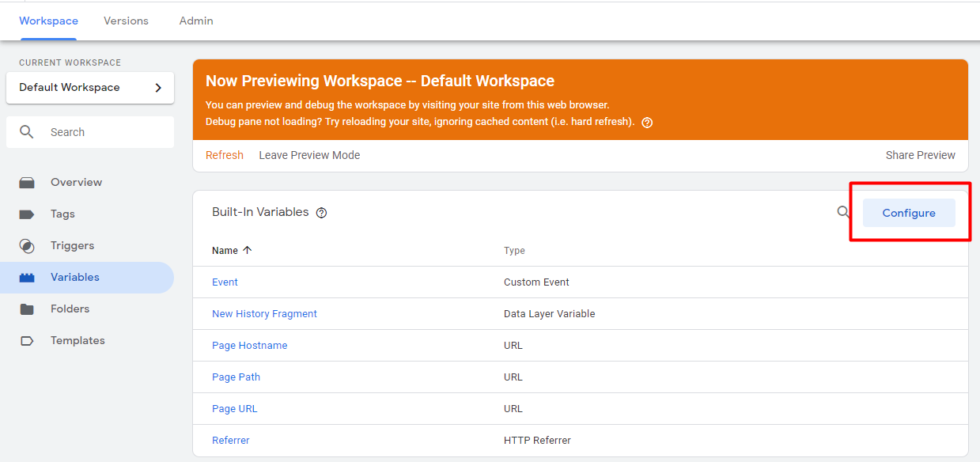The image size is (980, 462).
Task: Click the Type column header
Action: coord(514,251)
